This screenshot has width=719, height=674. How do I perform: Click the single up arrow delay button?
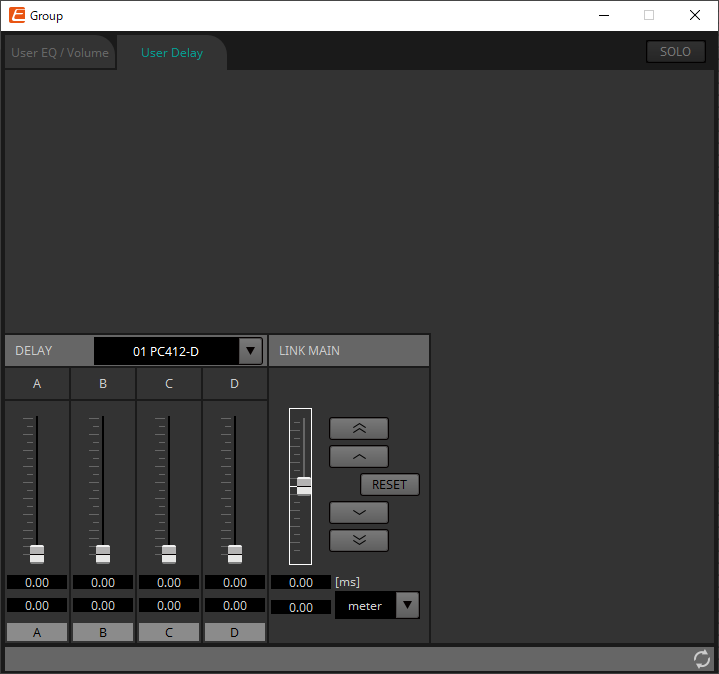(x=358, y=457)
